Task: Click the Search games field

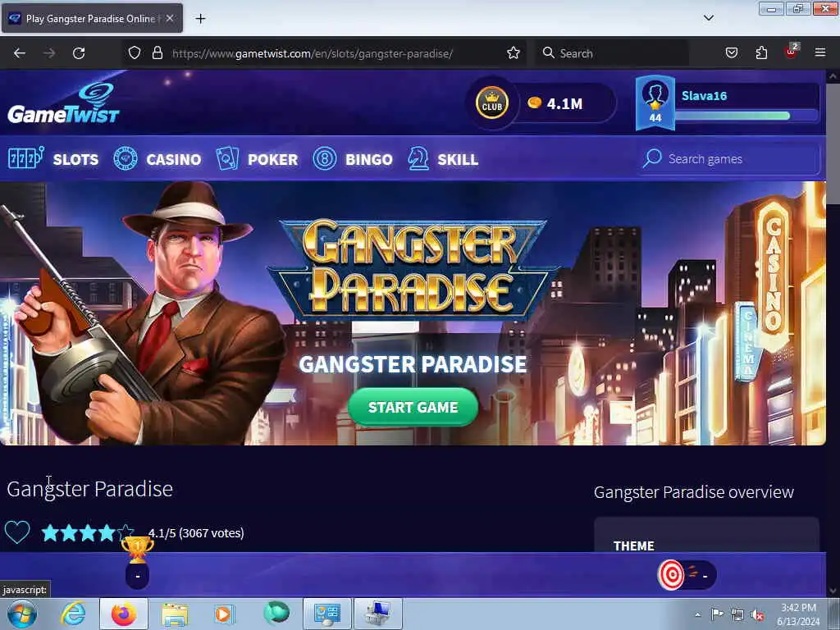Action: pyautogui.click(x=730, y=158)
